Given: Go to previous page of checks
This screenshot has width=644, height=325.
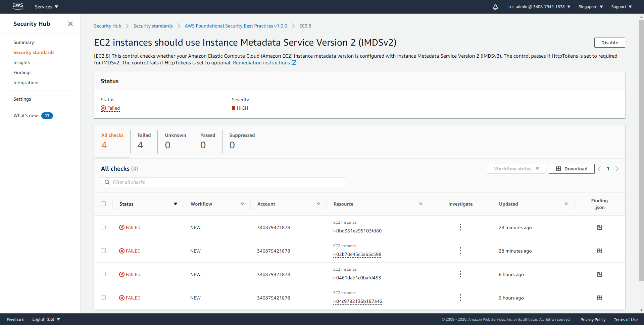Looking at the screenshot, I should pos(599,169).
